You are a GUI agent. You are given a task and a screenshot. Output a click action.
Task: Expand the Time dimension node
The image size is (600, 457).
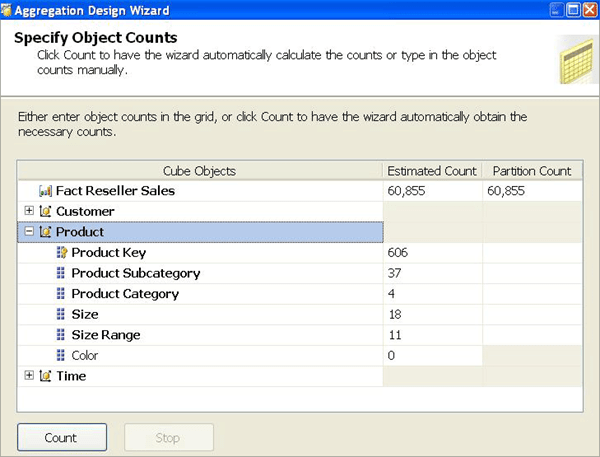tap(29, 376)
